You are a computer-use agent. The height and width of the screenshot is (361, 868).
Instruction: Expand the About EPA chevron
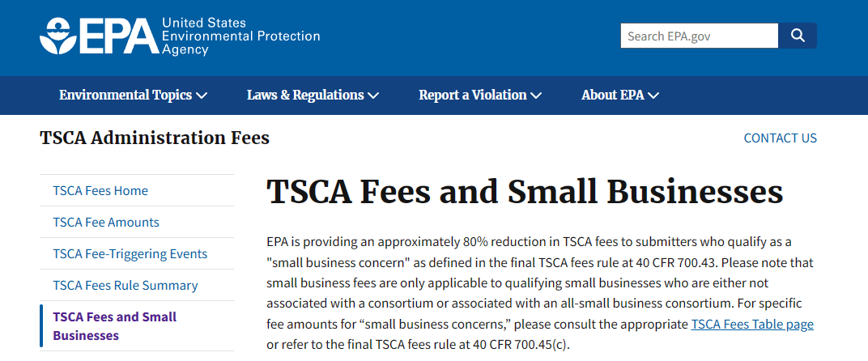(653, 96)
